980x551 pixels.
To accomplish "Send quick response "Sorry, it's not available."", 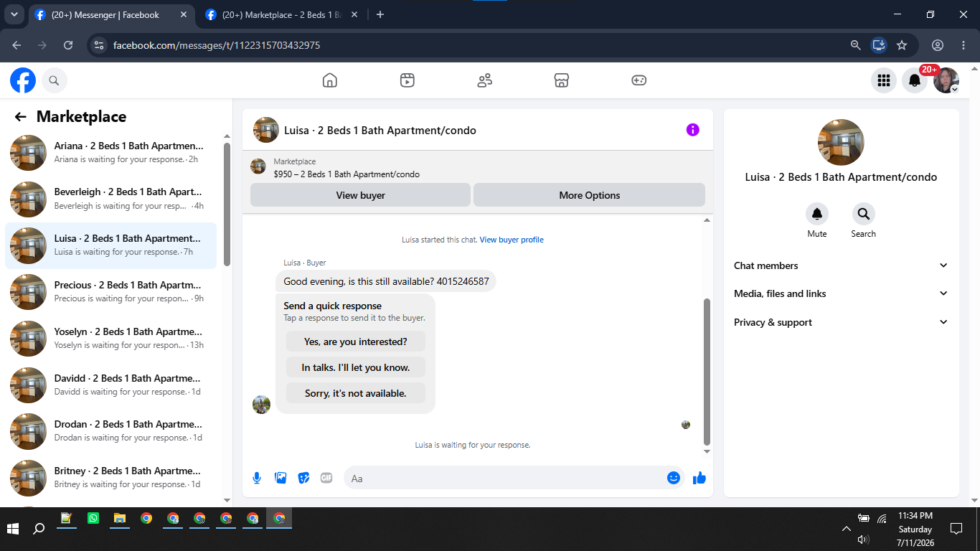I will click(356, 393).
